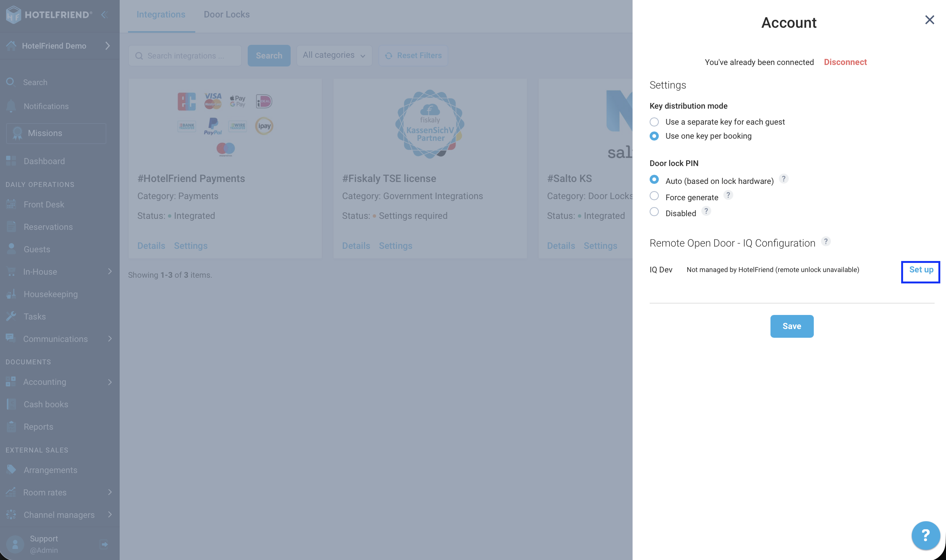946x560 pixels.
Task: Click the Force generate help question icon
Action: pos(728,195)
